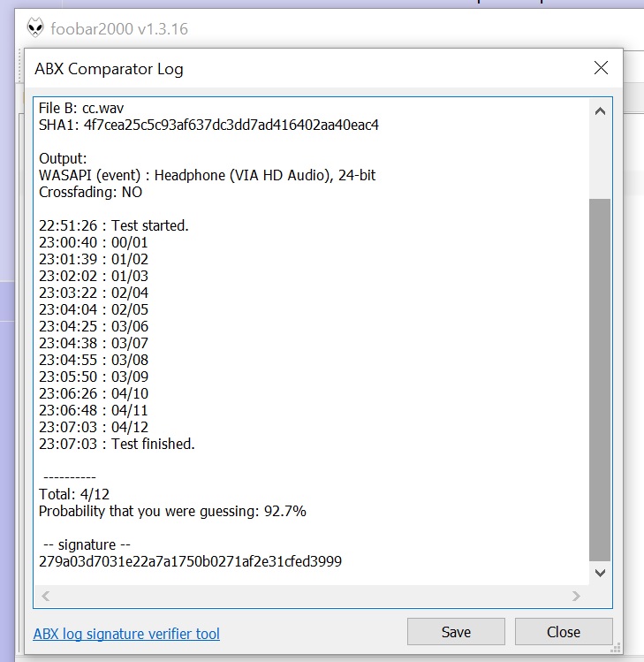The width and height of the screenshot is (644, 662).
Task: Click the '23:04:04 : 02/05' entry
Action: (94, 309)
